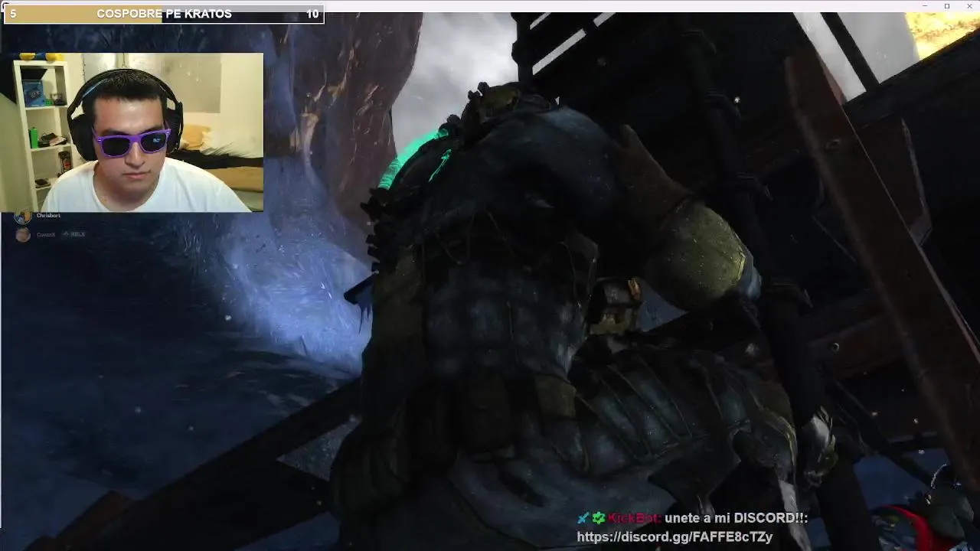Minimize the stream window
This screenshot has height=551, width=980.
tap(925, 6)
